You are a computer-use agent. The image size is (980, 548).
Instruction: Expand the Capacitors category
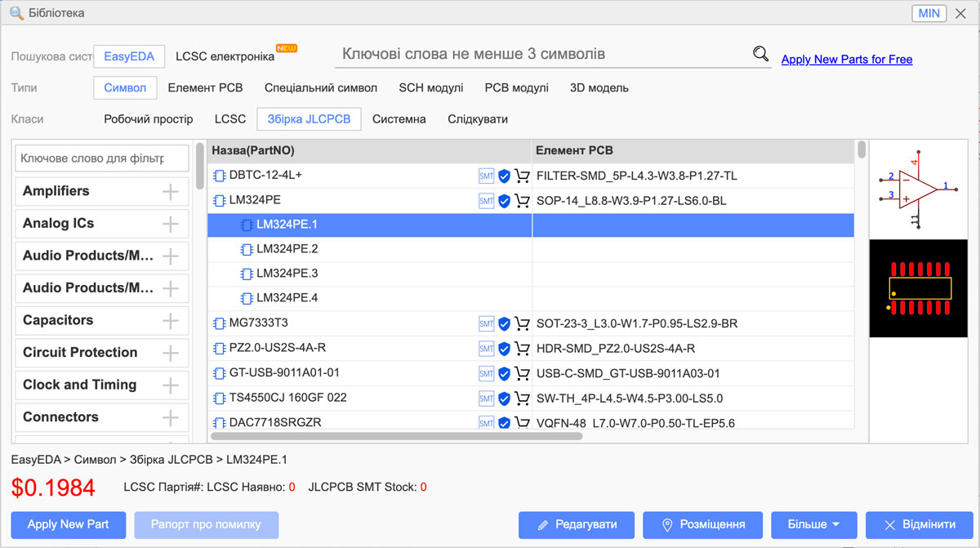[x=170, y=321]
